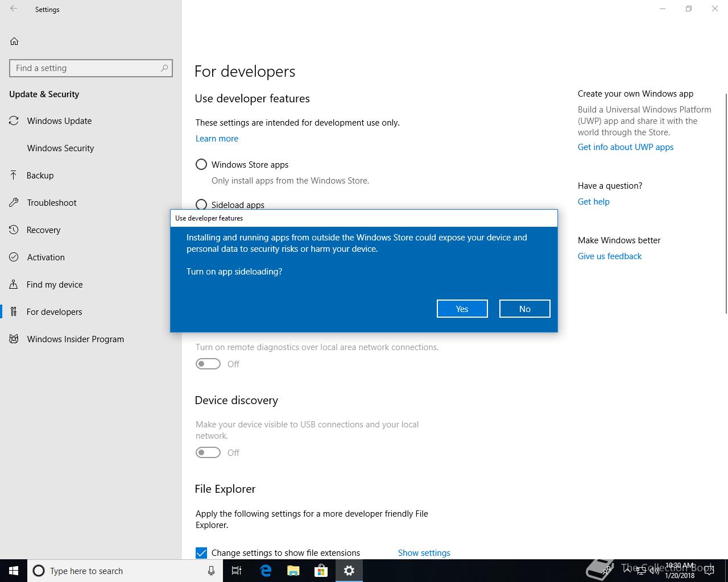Image resolution: width=728 pixels, height=582 pixels.
Task: Open the Activation section
Action: pyautogui.click(x=91, y=257)
